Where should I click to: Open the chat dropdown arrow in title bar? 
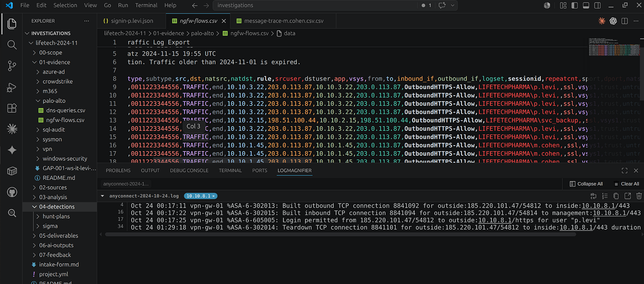tap(453, 6)
